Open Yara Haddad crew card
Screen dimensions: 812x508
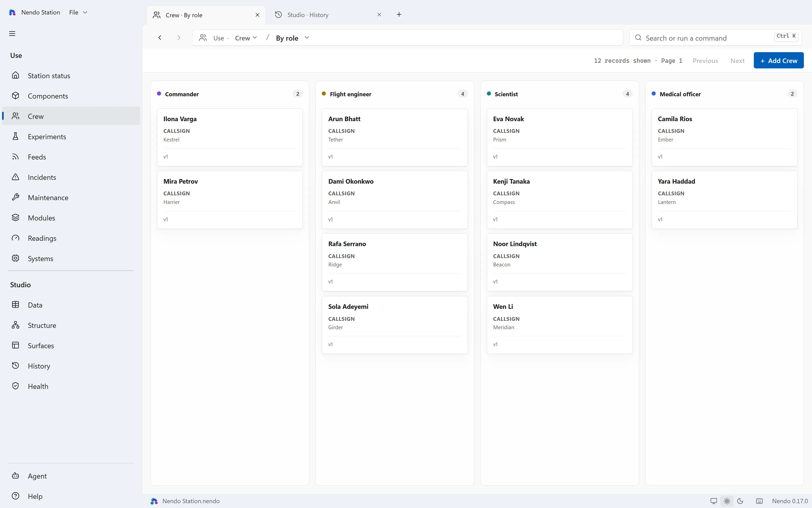pos(724,200)
